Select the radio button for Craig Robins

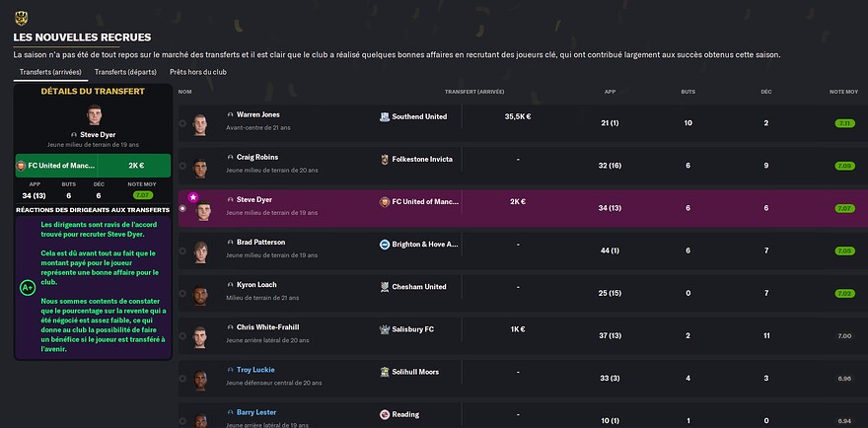pos(182,166)
